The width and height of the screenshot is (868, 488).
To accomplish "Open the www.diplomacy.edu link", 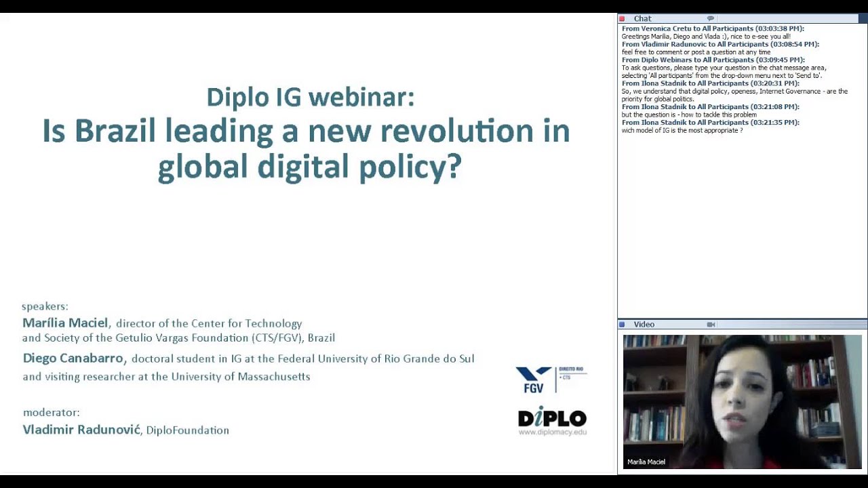I will coord(553,432).
